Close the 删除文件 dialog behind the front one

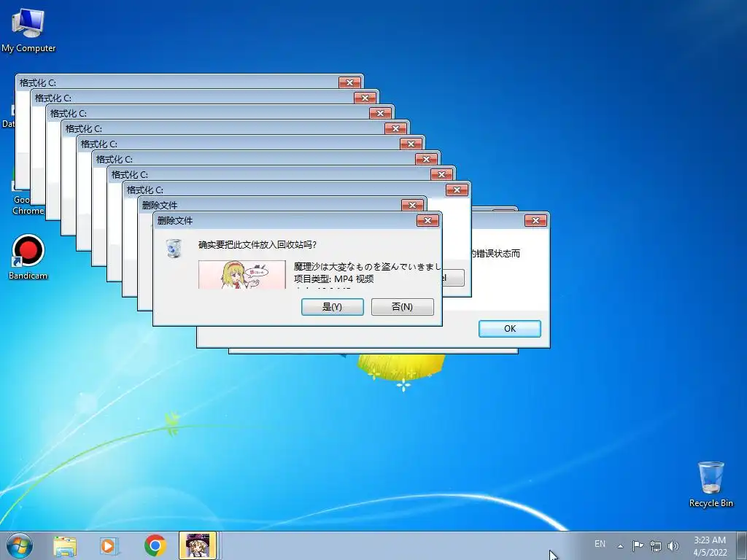click(x=412, y=205)
